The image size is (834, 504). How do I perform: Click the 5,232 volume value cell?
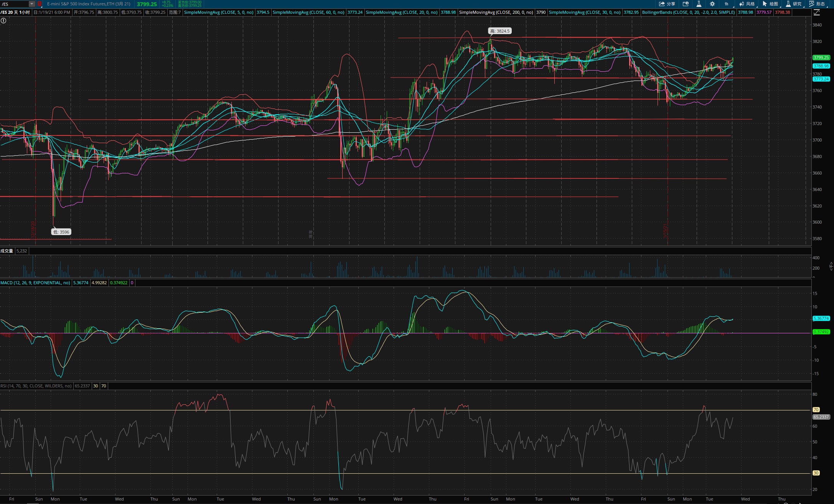21,251
